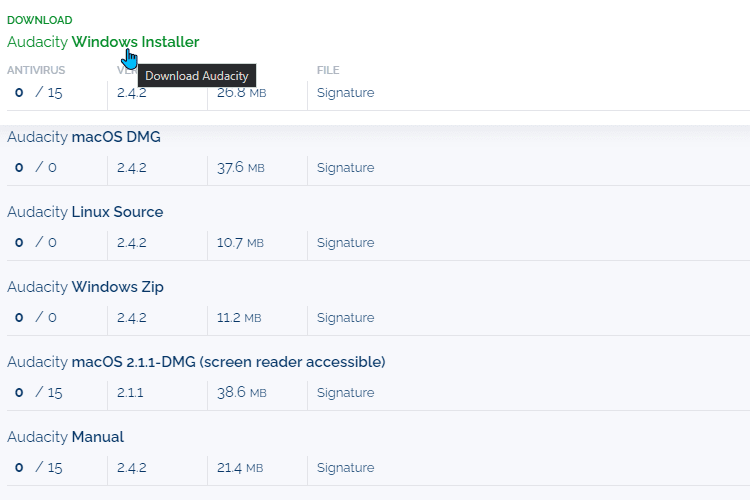This screenshot has height=500, width=750.
Task: Click version 2.4.2 in the macOS DMG row
Action: click(x=132, y=168)
